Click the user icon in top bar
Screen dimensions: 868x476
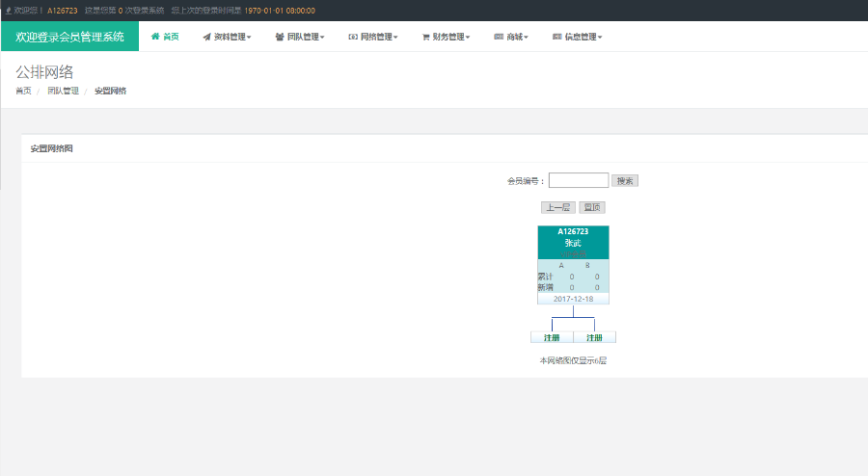tap(9, 11)
